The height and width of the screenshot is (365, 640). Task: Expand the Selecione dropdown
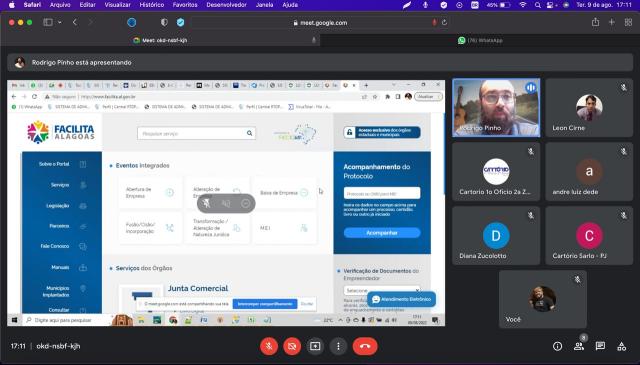click(382, 290)
